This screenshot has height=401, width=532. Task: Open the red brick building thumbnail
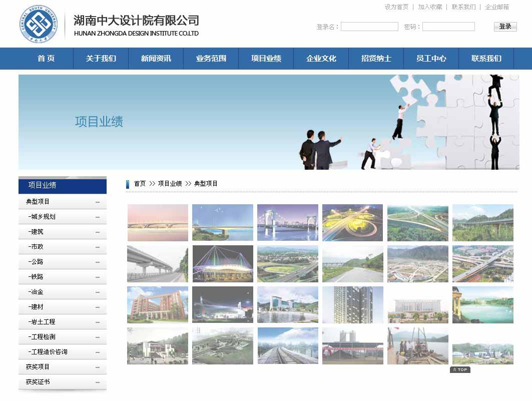tap(158, 305)
